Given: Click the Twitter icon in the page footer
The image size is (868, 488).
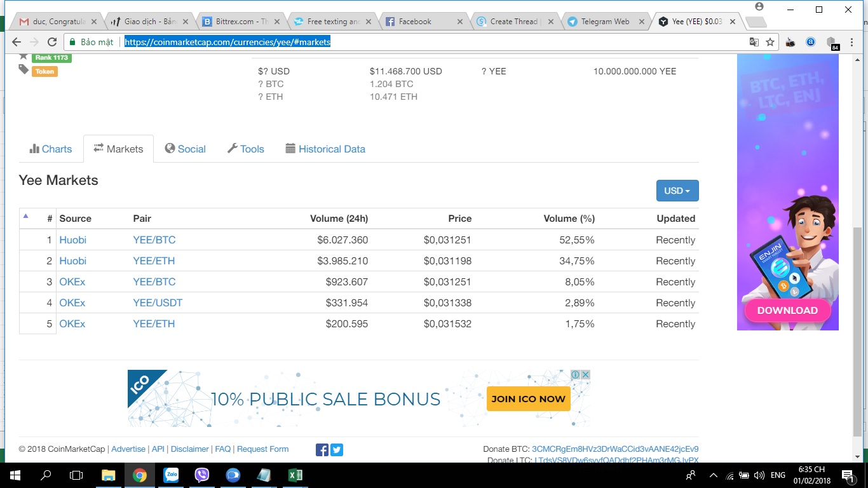Looking at the screenshot, I should click(337, 450).
